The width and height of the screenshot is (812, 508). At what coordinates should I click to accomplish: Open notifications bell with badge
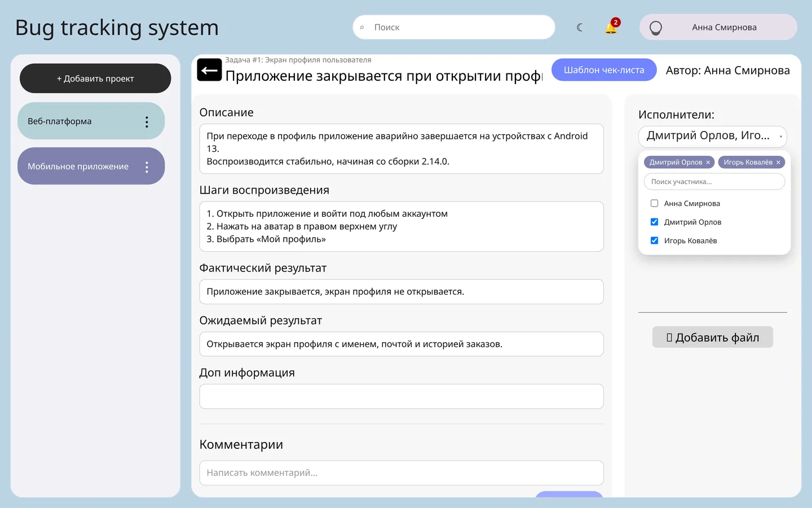(611, 27)
